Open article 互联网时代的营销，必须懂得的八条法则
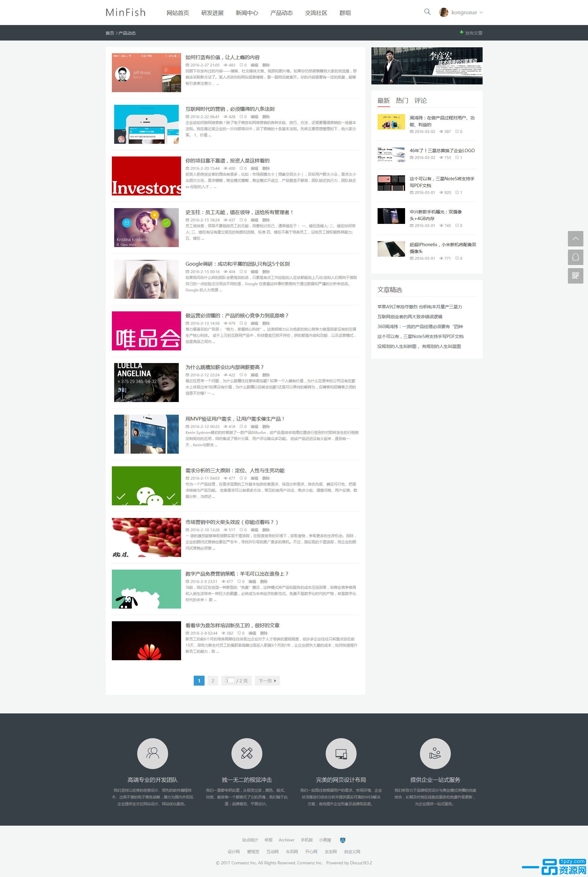This screenshot has height=877, width=588. (230, 109)
